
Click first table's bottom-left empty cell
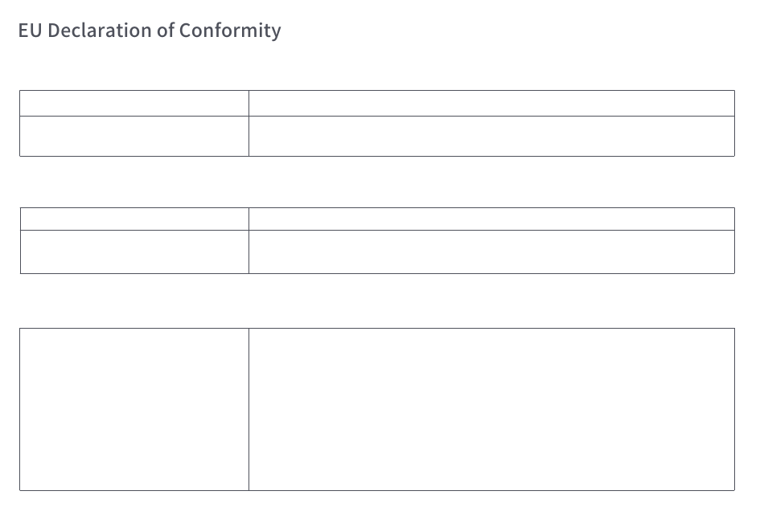(134, 137)
